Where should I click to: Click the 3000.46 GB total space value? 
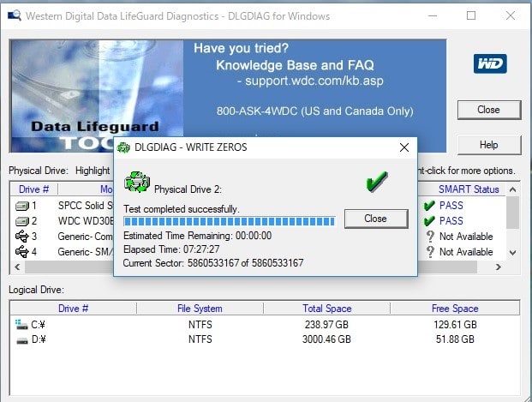point(326,339)
